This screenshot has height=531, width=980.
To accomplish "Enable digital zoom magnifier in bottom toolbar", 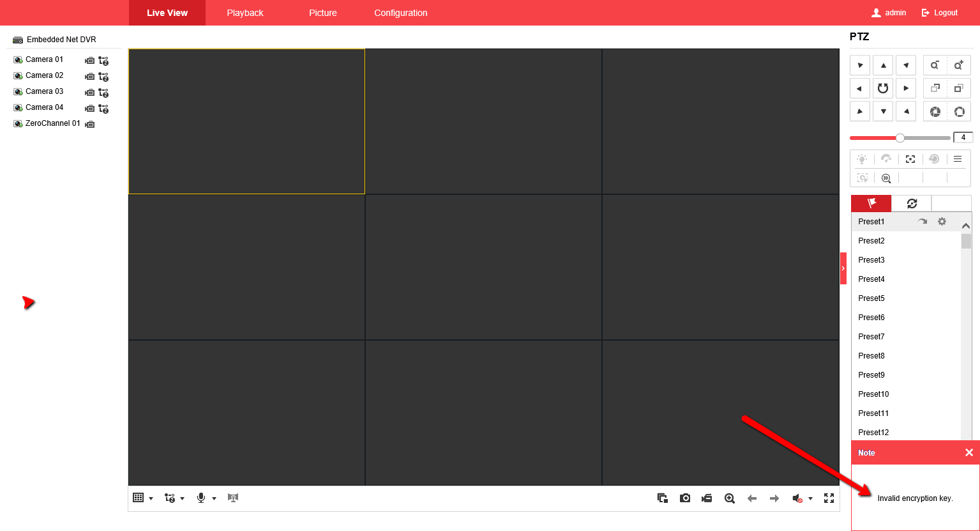I will coord(729,498).
